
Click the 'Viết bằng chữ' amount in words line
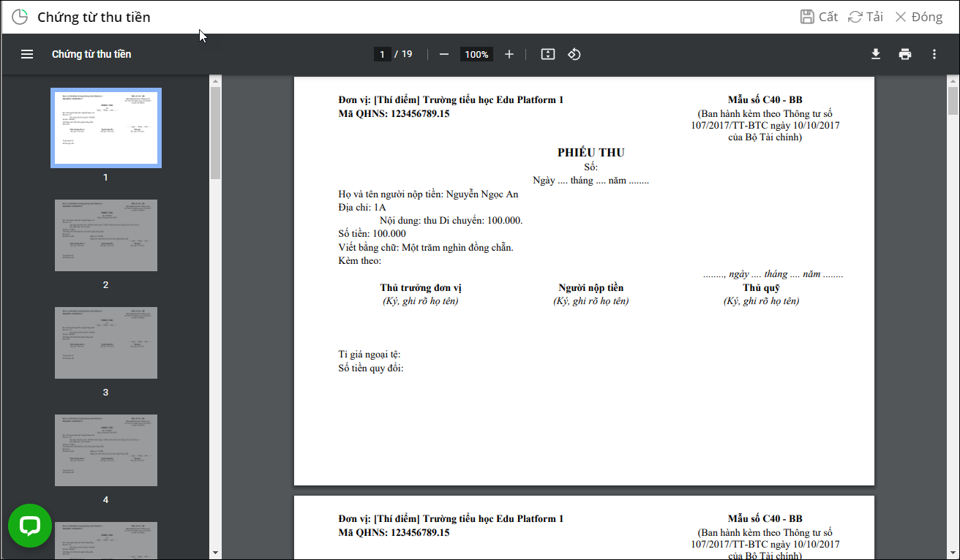(426, 248)
